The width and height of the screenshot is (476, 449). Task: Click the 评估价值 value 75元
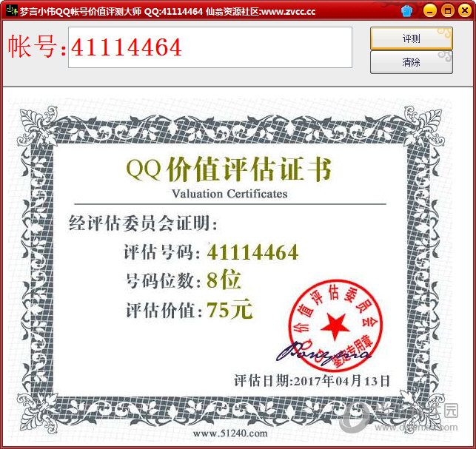click(229, 309)
